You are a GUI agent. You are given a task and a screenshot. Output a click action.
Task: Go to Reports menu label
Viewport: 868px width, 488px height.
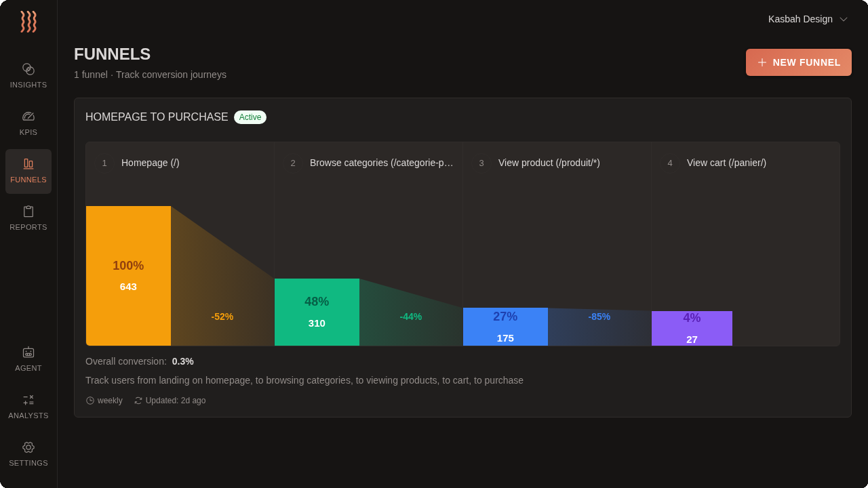[28, 227]
